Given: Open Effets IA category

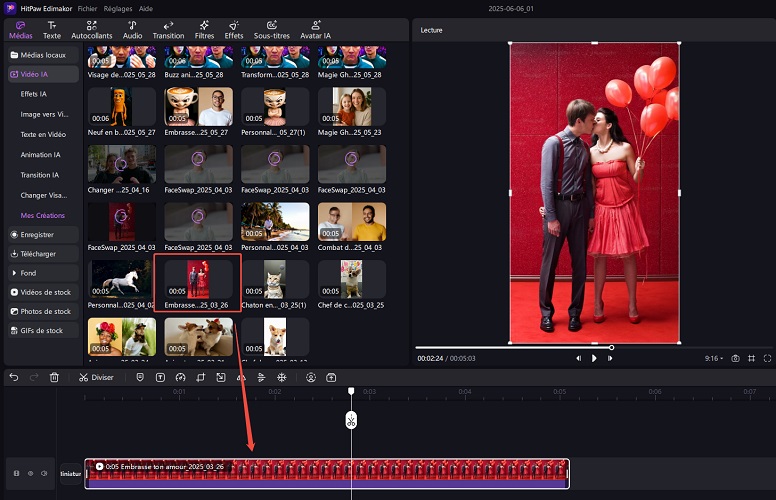Looking at the screenshot, I should tap(34, 94).
